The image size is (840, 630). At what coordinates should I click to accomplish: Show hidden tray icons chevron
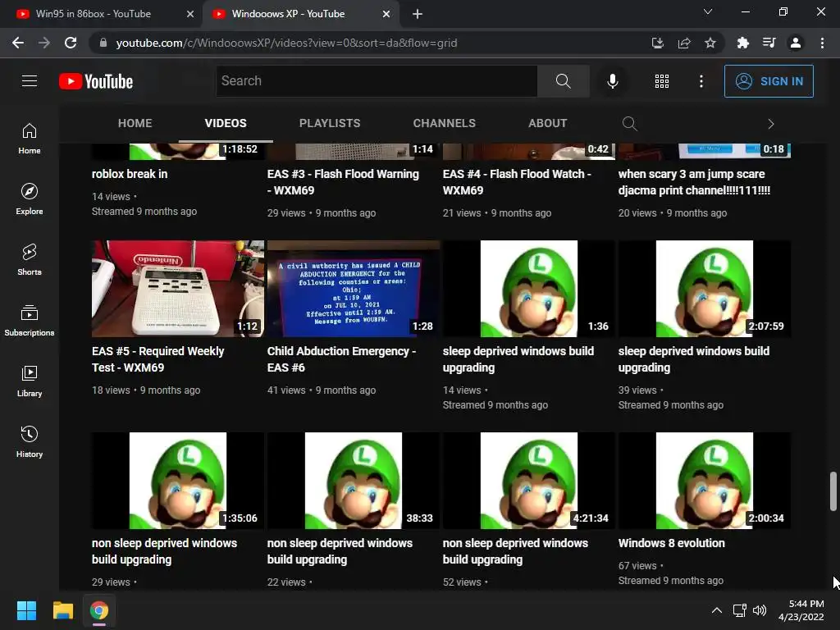click(x=716, y=610)
